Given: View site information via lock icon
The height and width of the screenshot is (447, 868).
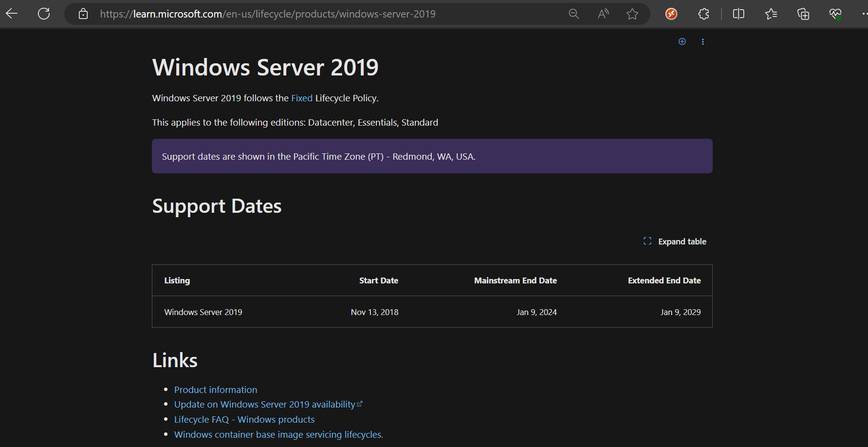Looking at the screenshot, I should tap(83, 14).
